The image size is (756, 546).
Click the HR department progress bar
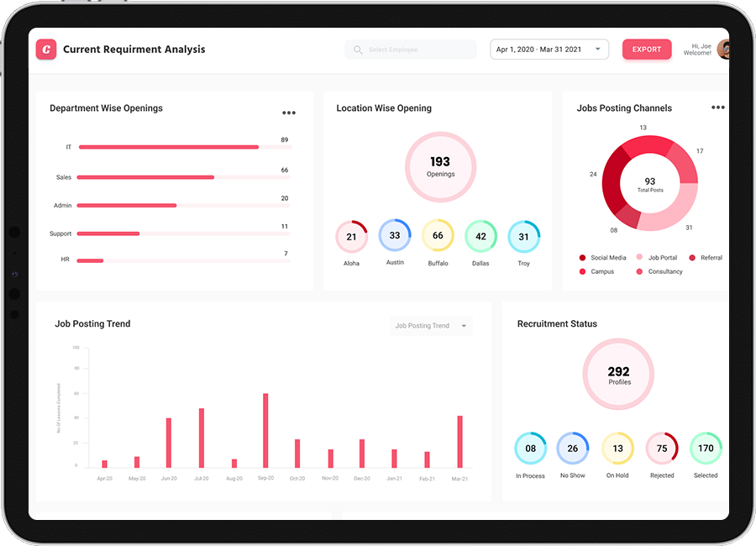(184, 261)
